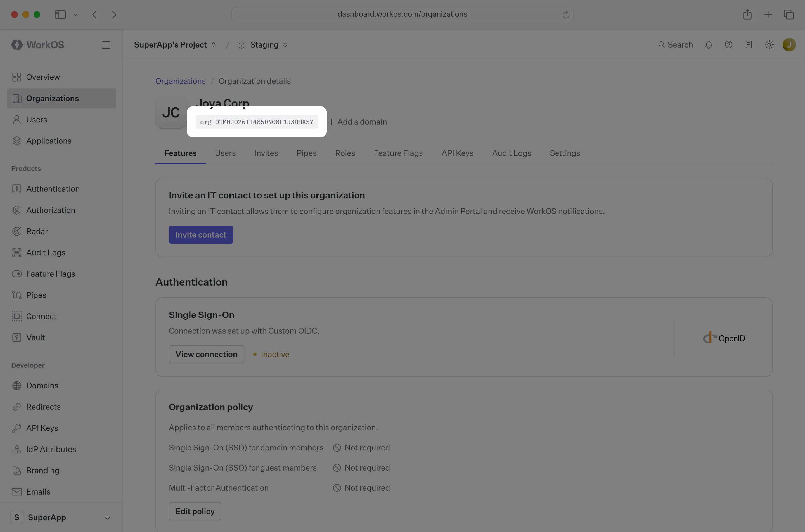Click Search in the top bar
This screenshot has height=532, width=805.
[675, 45]
